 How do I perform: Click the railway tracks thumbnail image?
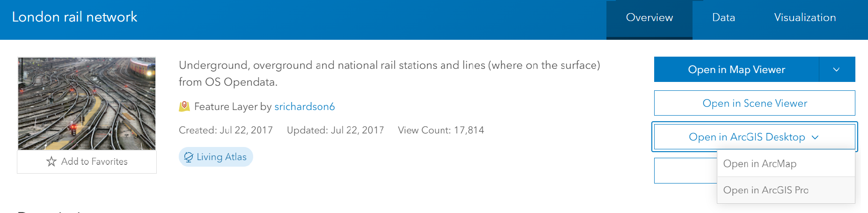[87, 103]
